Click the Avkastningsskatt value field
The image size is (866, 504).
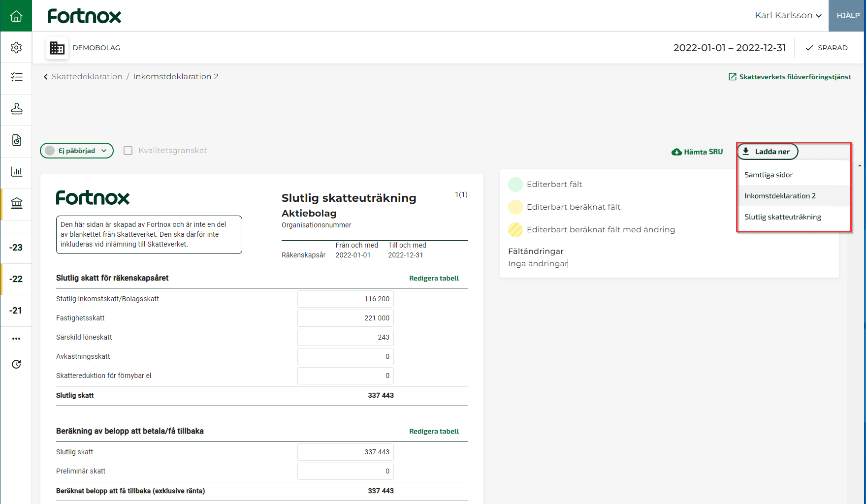point(346,356)
